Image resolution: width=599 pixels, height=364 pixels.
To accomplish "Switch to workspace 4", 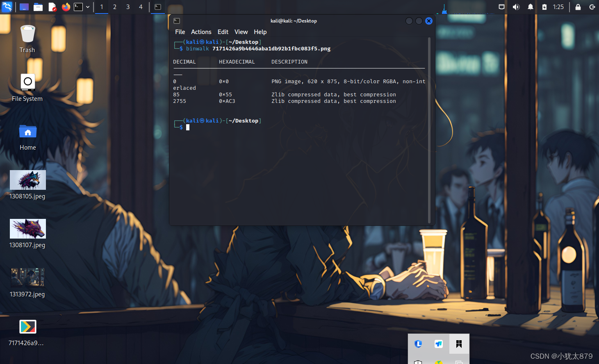I will tap(141, 7).
